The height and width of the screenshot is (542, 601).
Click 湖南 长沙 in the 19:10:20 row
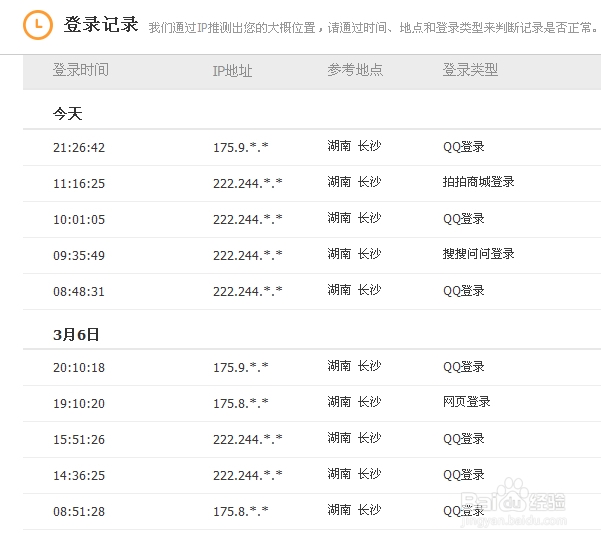pos(354,402)
